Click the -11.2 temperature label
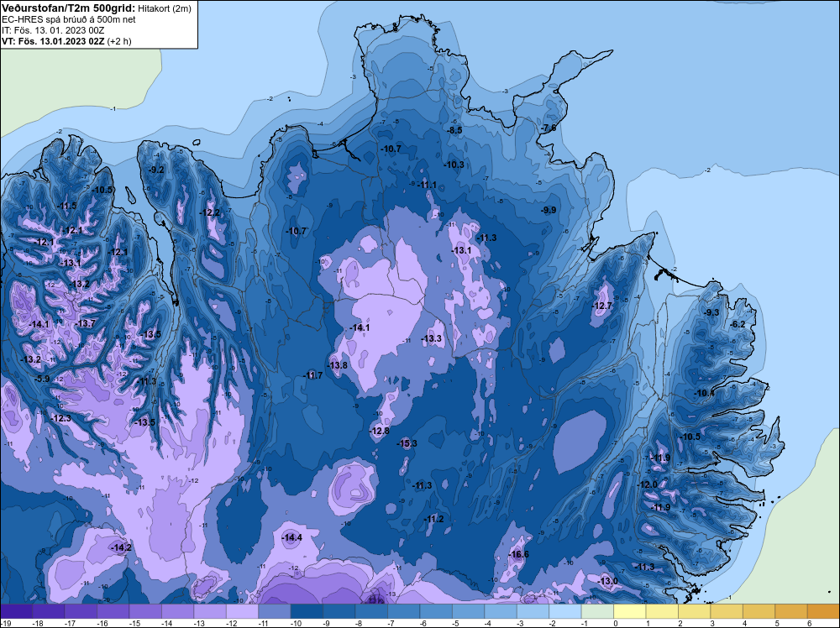This screenshot has width=840, height=628. coord(434,520)
